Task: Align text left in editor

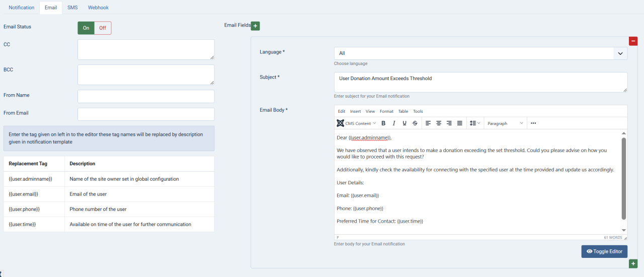Action: 428,123
